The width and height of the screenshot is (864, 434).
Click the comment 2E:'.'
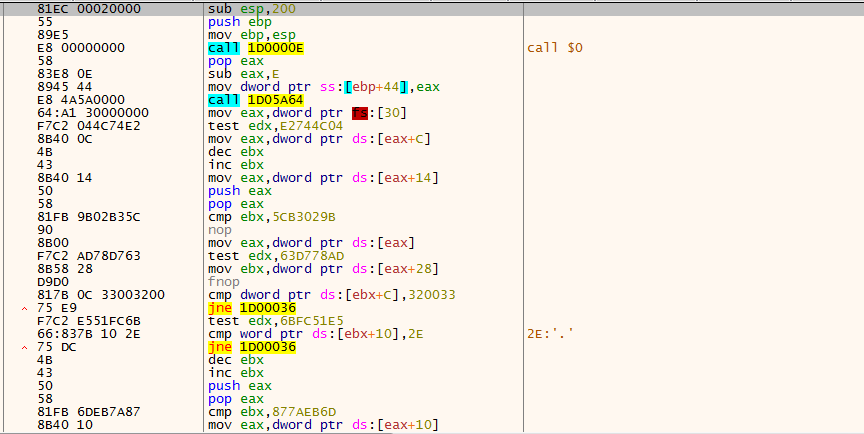click(550, 334)
